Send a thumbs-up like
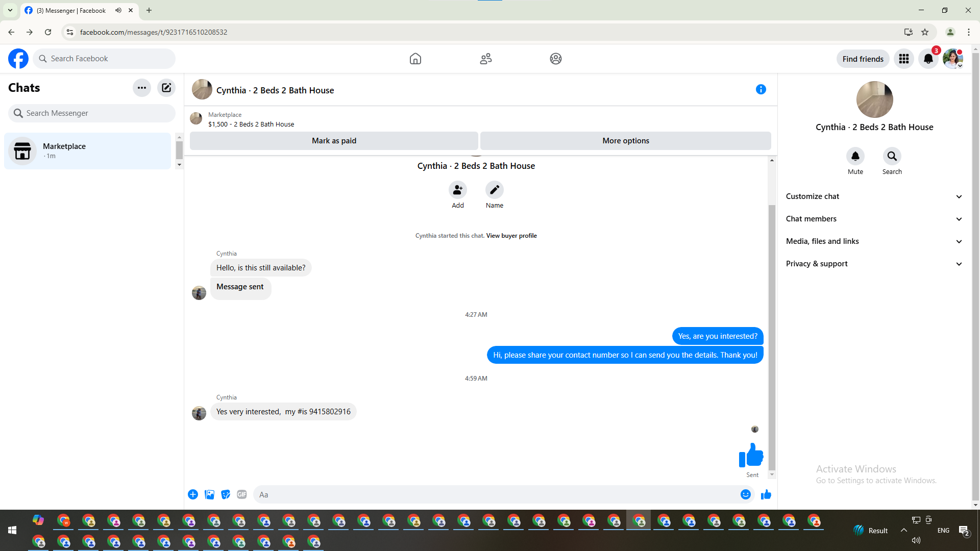Image resolution: width=980 pixels, height=551 pixels. coord(766,494)
